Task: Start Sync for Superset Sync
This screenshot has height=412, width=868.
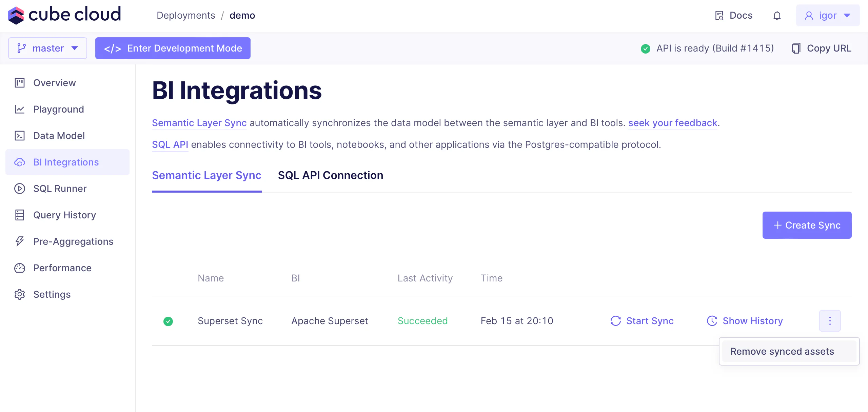Action: (x=642, y=321)
